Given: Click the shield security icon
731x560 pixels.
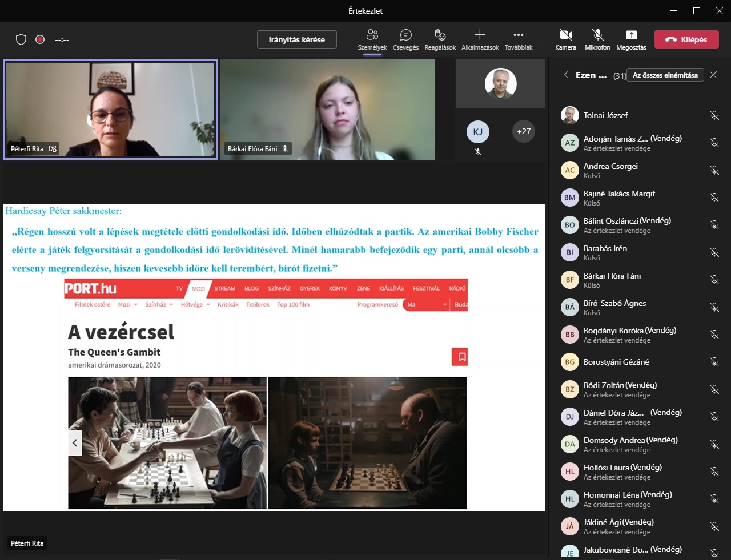Looking at the screenshot, I should pos(21,39).
